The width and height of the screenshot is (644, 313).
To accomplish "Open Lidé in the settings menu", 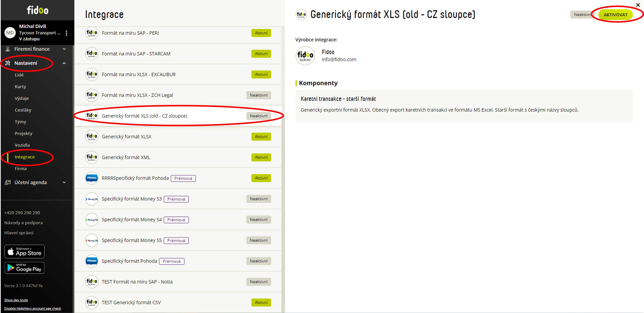I will [19, 75].
